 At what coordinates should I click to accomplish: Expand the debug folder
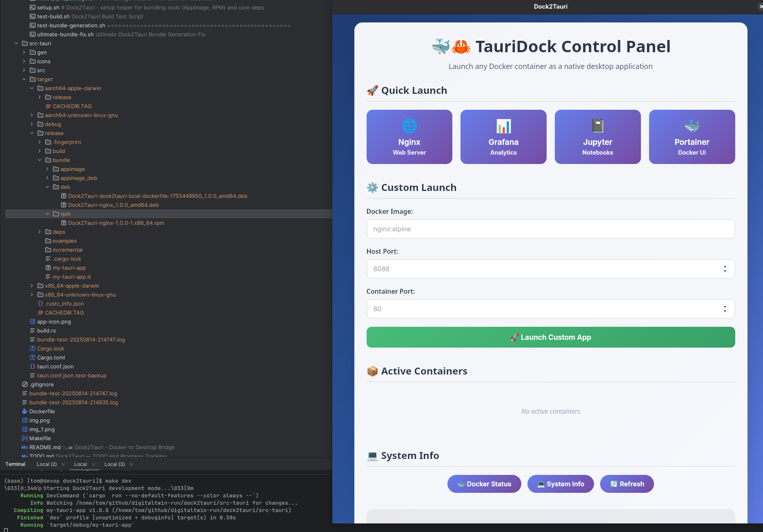coord(32,124)
